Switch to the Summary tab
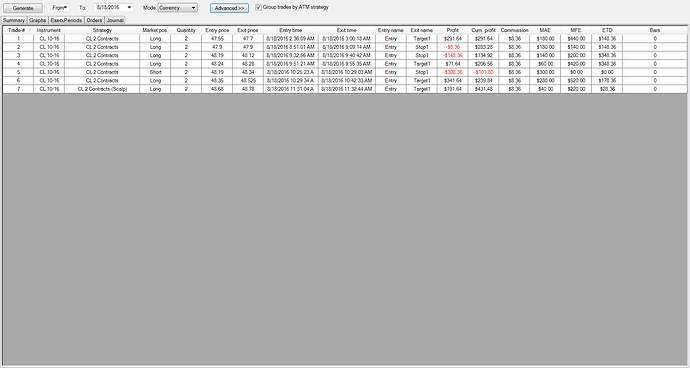This screenshot has height=368, width=690. click(14, 20)
